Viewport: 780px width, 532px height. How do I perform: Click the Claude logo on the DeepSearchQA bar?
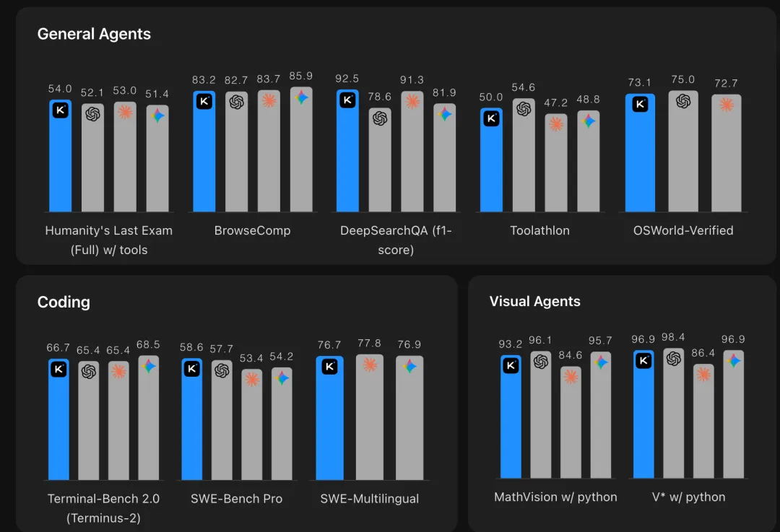(412, 101)
